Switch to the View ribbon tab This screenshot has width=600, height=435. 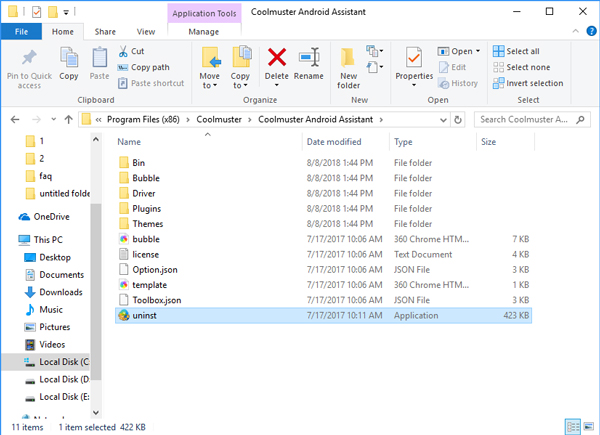coord(146,31)
